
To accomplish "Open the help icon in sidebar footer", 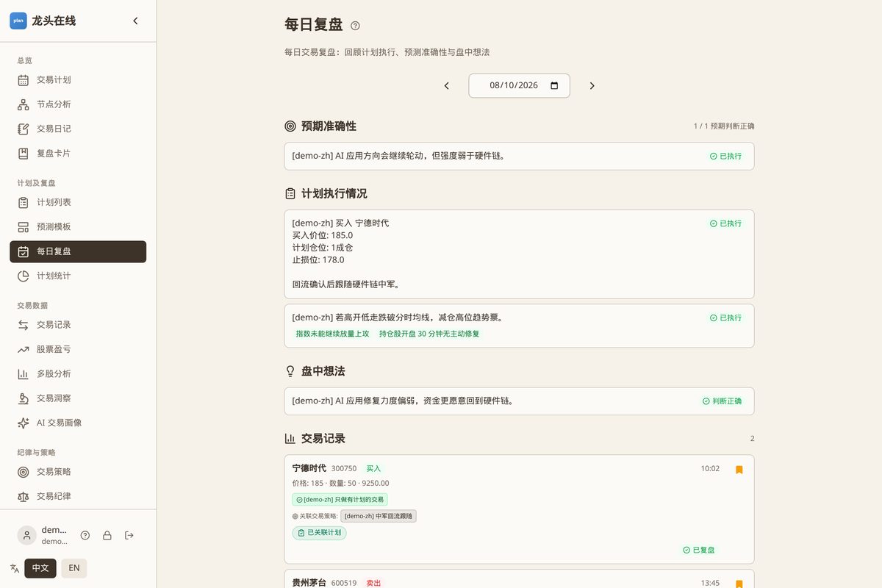I will pos(85,535).
